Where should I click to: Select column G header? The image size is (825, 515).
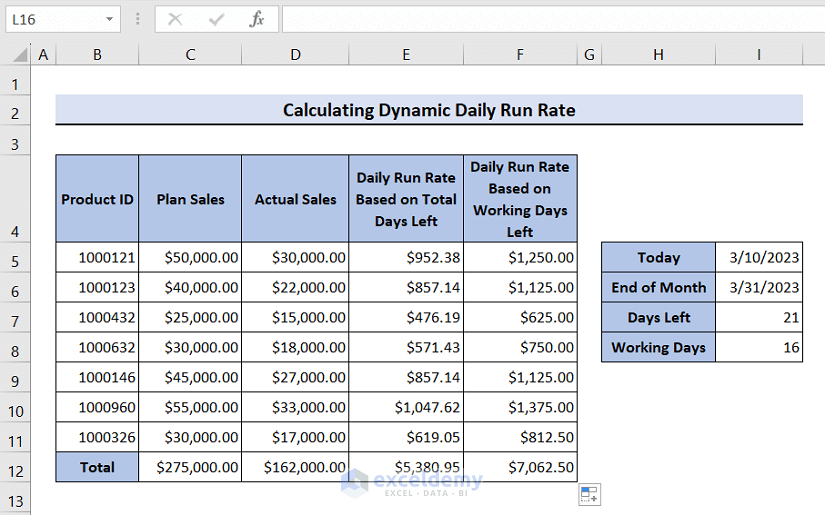pyautogui.click(x=589, y=54)
